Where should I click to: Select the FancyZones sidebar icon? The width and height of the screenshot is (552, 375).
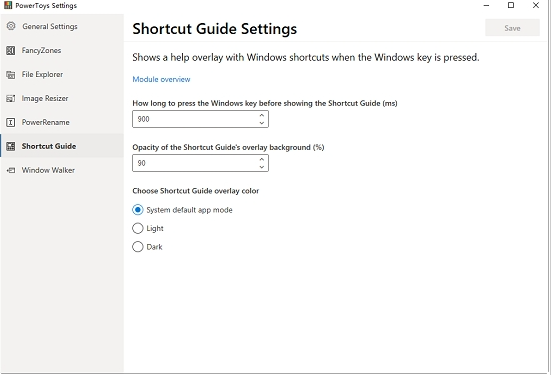pos(11,50)
